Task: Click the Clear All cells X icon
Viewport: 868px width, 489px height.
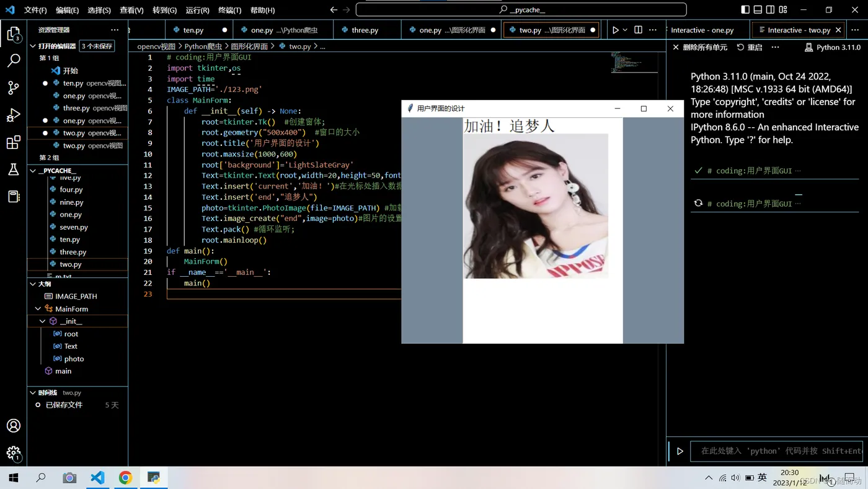Action: click(676, 47)
